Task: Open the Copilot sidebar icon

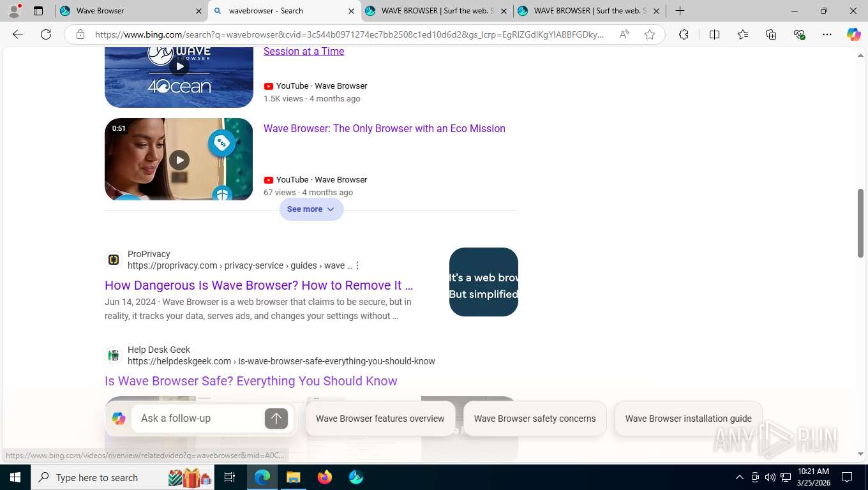Action: point(854,34)
